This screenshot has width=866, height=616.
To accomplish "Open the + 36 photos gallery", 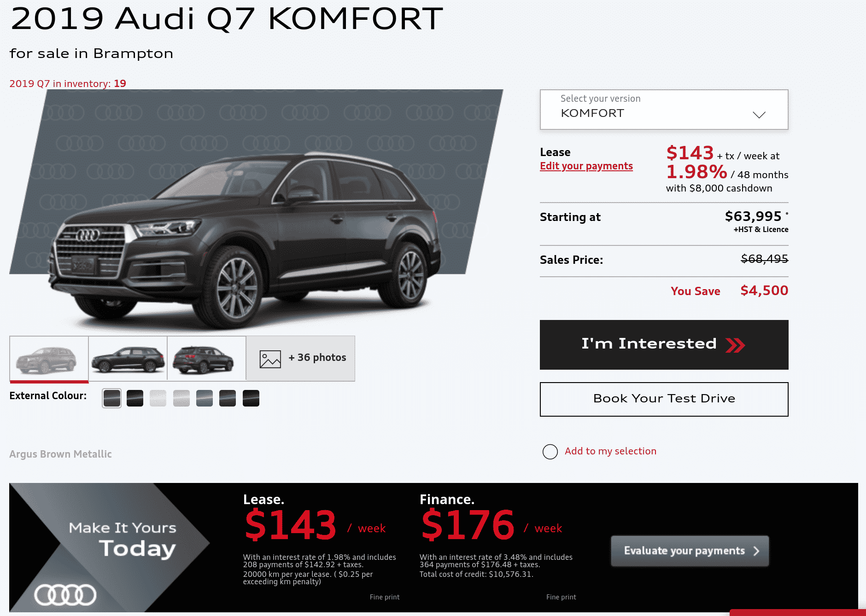I will point(301,359).
